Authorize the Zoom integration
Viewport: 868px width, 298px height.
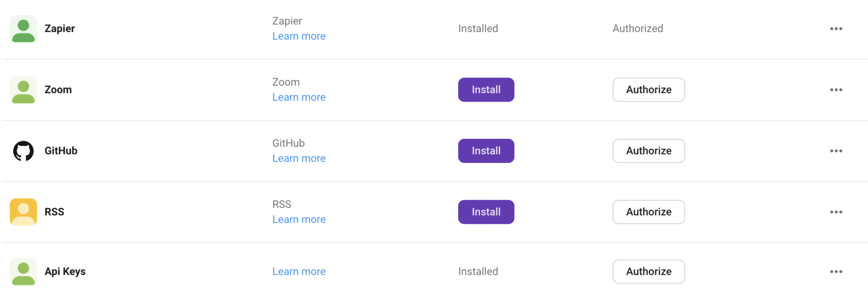coord(648,89)
